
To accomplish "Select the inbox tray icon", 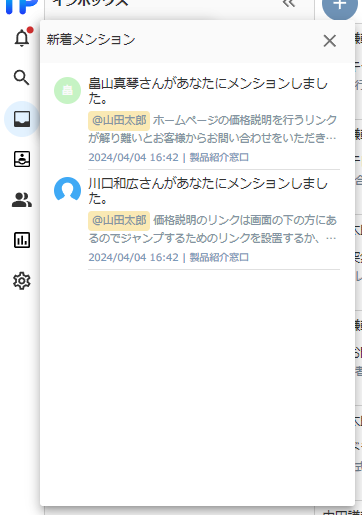I will coord(22,119).
